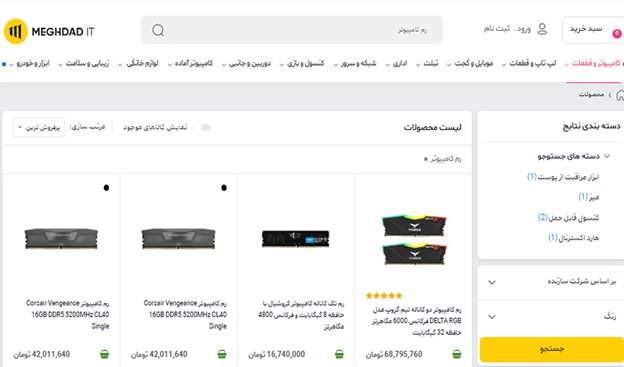The width and height of the screenshot is (624, 367).
Task: Open the leftmost Corsair Vengeance RAM thumbnail
Action: coord(61,238)
